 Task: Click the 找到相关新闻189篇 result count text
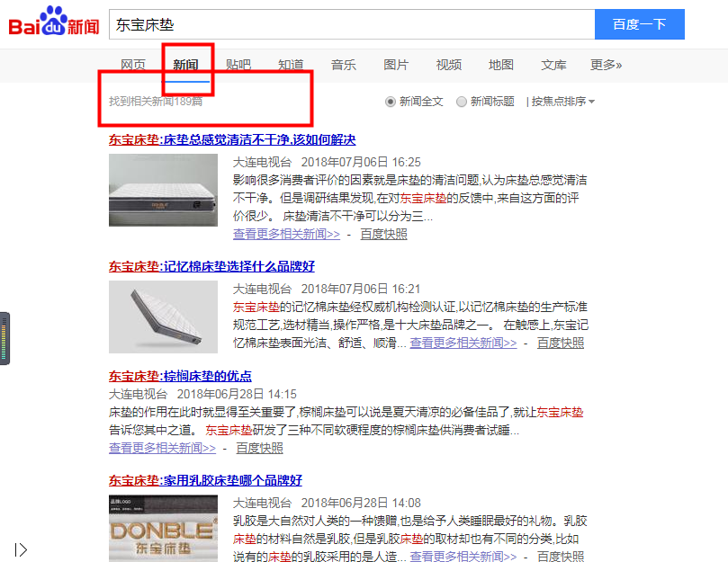pos(156,102)
